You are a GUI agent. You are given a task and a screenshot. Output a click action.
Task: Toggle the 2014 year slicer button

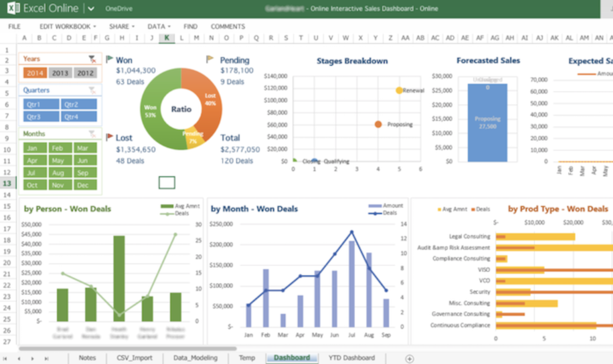[x=35, y=73]
